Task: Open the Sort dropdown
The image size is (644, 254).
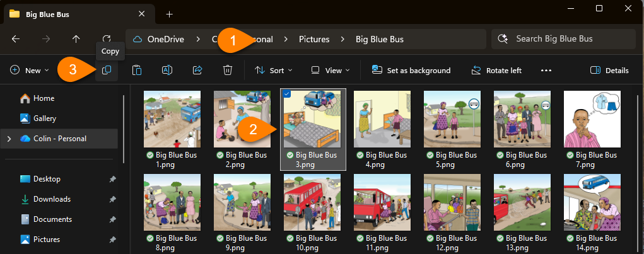Action: click(274, 71)
